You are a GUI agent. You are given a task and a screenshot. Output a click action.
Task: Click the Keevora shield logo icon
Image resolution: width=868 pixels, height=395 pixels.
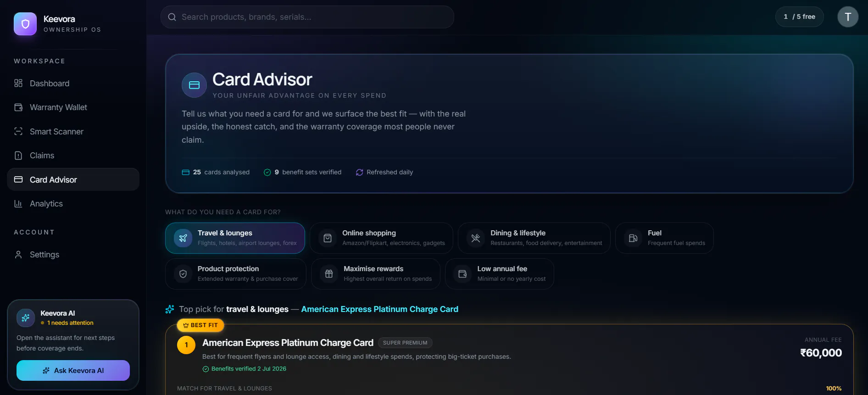tap(25, 24)
